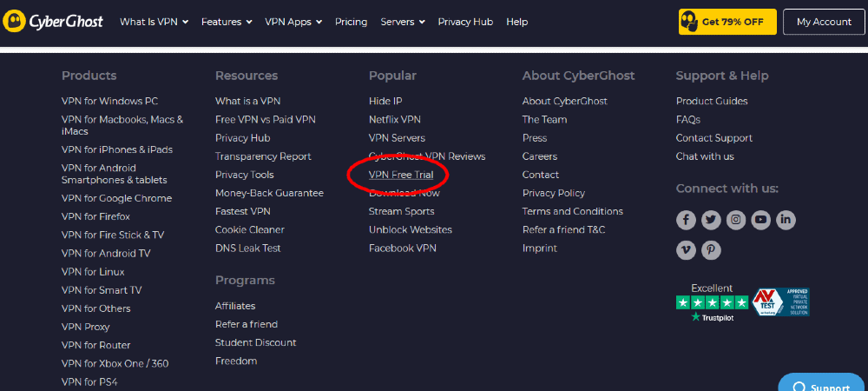Open the Terms and Conditions link

572,211
